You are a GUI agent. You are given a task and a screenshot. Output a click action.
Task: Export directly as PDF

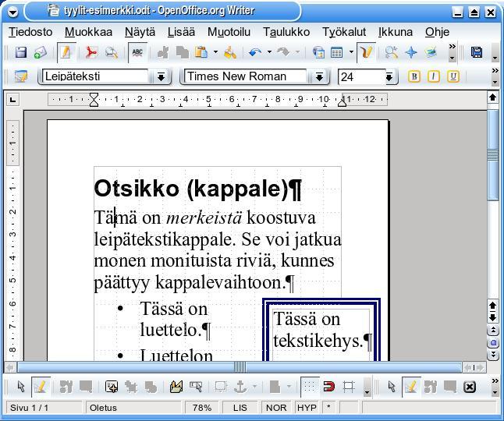pos(91,52)
